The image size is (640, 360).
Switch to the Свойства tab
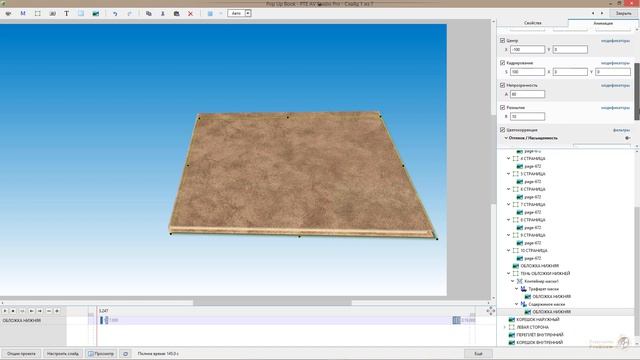pyautogui.click(x=533, y=23)
